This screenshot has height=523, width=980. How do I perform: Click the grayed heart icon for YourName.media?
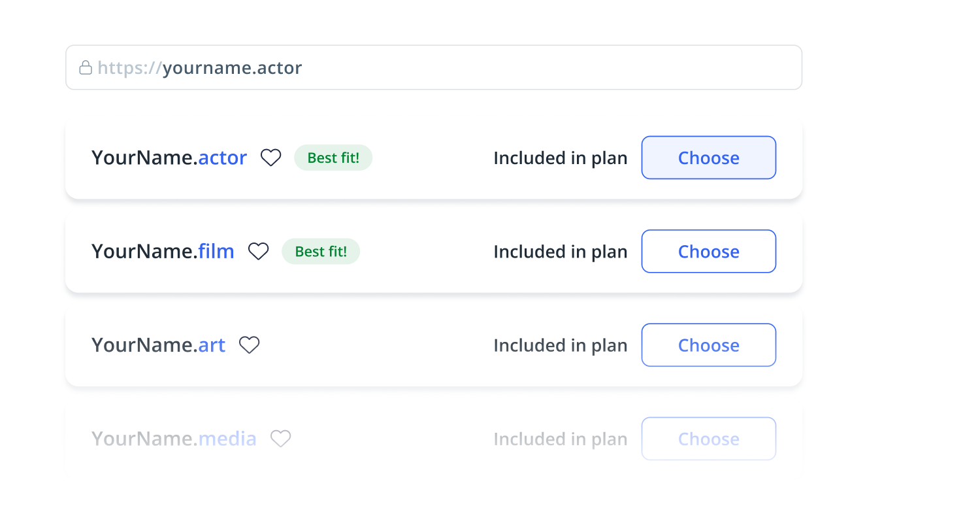point(281,439)
